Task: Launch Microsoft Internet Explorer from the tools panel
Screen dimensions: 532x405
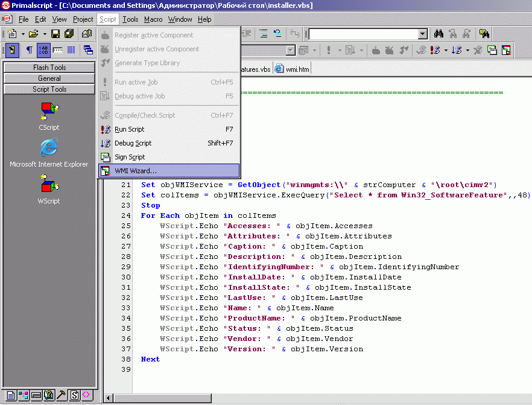Action: click(49, 147)
